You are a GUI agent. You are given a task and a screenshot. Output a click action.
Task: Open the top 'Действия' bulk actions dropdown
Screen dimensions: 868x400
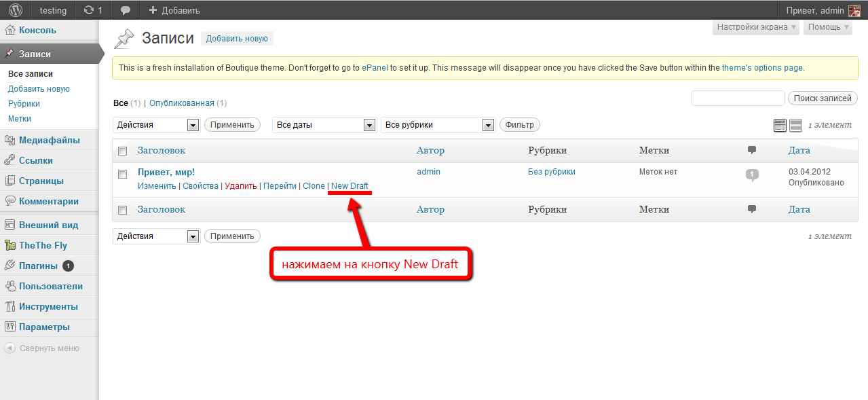pos(156,125)
